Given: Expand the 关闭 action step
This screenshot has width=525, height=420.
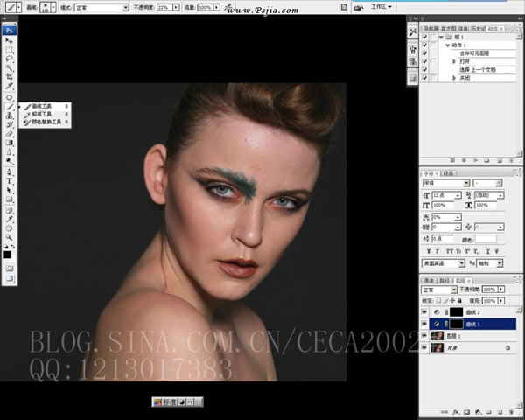Looking at the screenshot, I should 454,78.
